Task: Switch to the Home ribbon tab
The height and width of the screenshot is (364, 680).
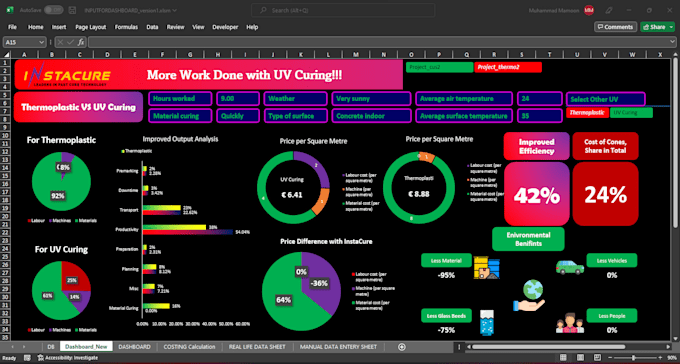Action: coord(36,27)
